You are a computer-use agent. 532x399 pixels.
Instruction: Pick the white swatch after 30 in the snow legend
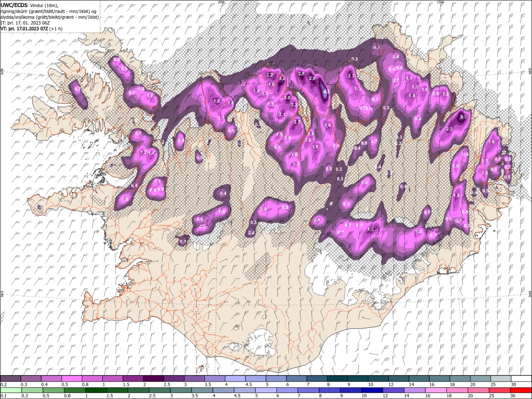click(521, 379)
